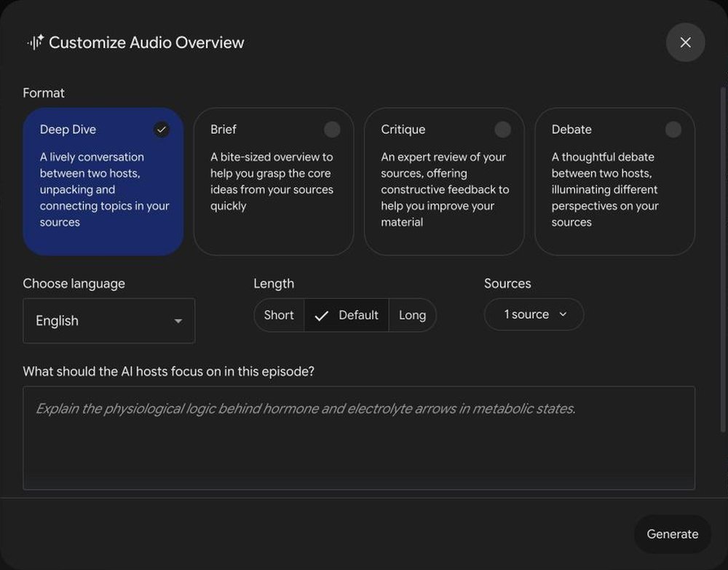728x570 pixels.
Task: Select the Debate format card
Action: point(614,181)
